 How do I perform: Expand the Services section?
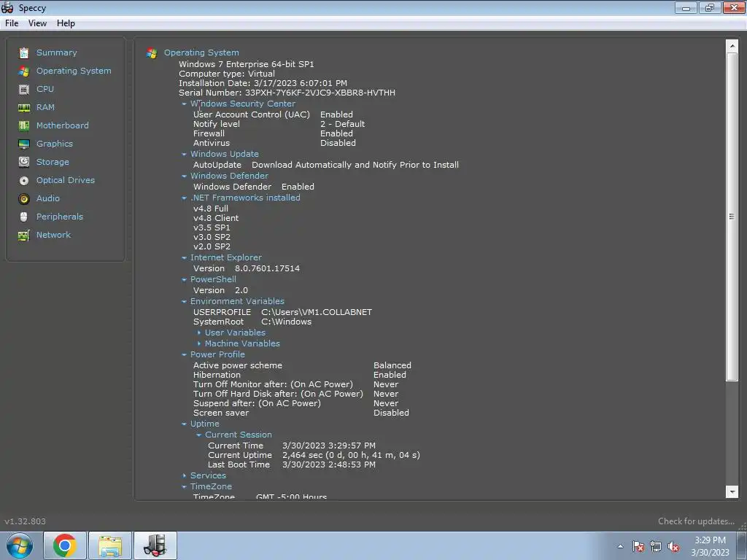click(185, 475)
